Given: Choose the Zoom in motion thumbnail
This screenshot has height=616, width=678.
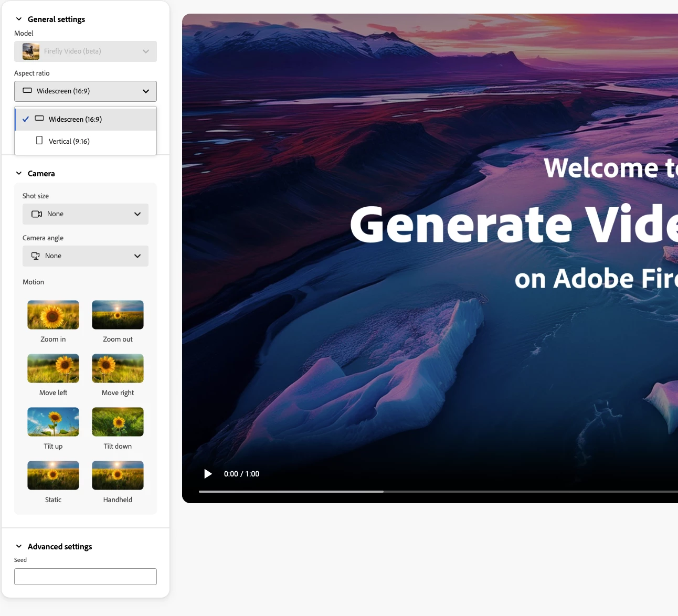Looking at the screenshot, I should (x=53, y=315).
